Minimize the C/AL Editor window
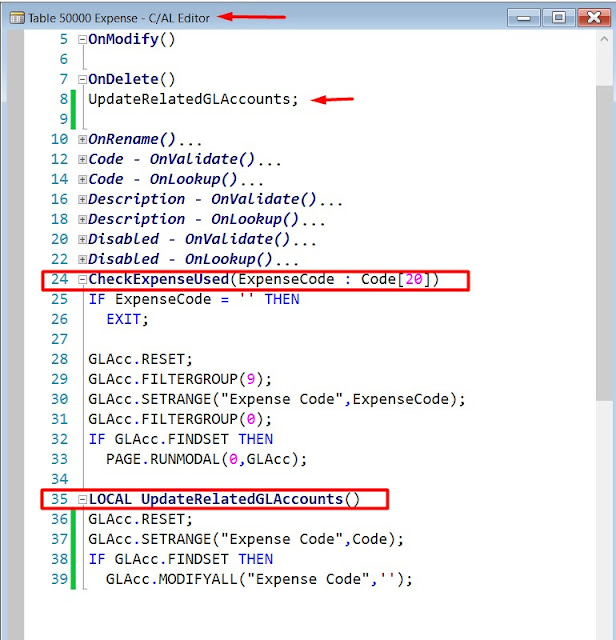The height and width of the screenshot is (640, 616). 524,18
